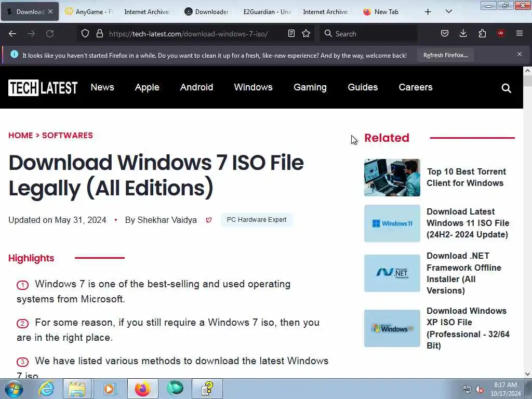Expand the list all tabs chevron
The image size is (532, 399).
coord(448,12)
